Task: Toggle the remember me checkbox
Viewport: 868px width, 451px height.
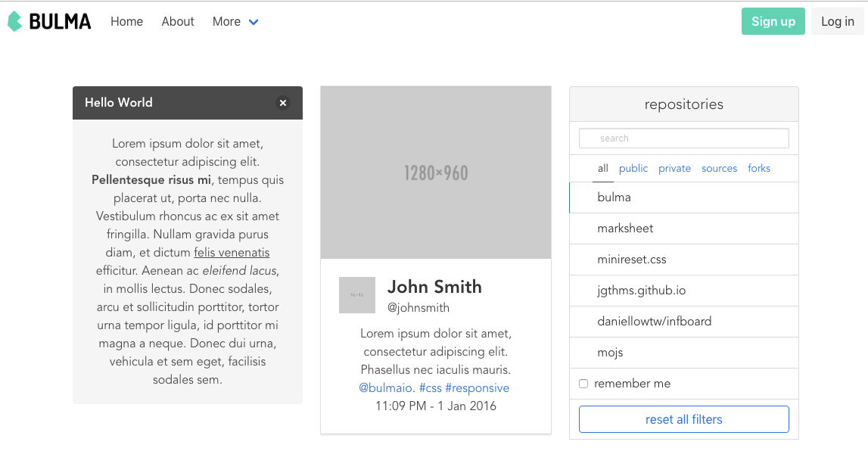Action: 583,384
